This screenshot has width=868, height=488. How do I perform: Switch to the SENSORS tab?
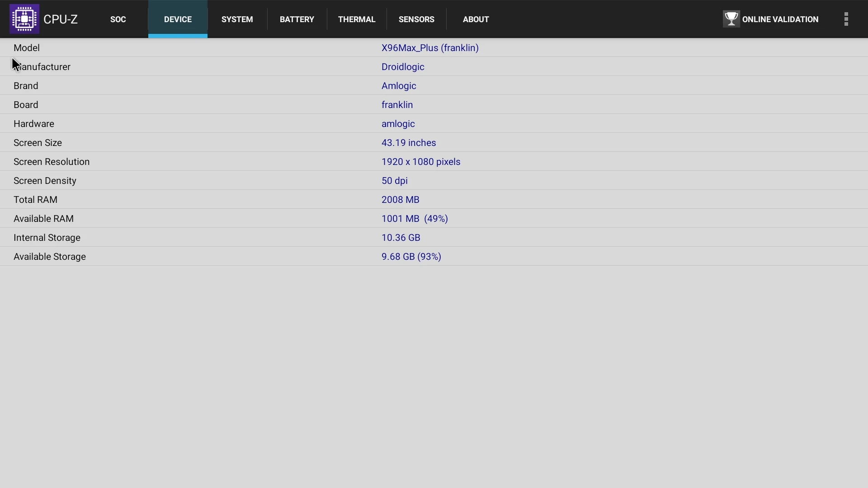pos(416,19)
